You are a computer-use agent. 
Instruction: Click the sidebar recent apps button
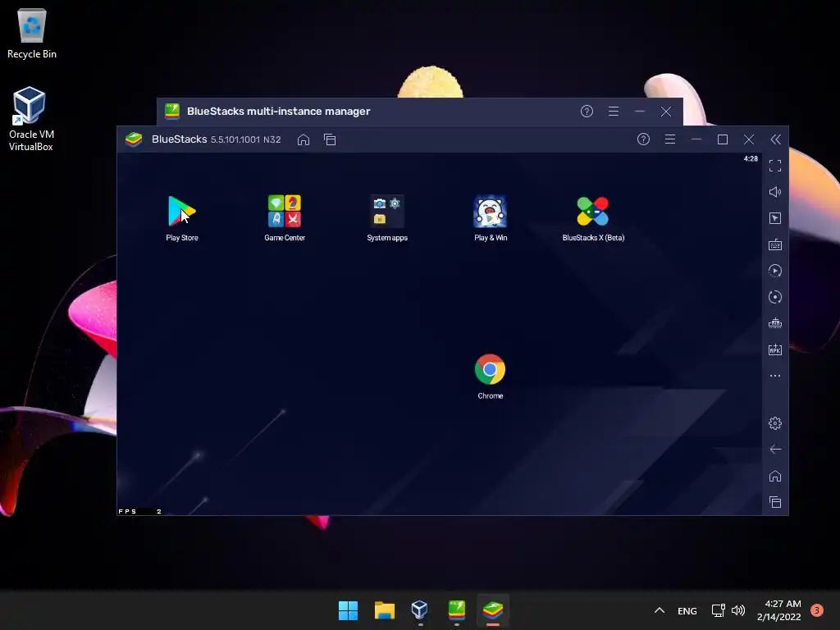click(774, 502)
